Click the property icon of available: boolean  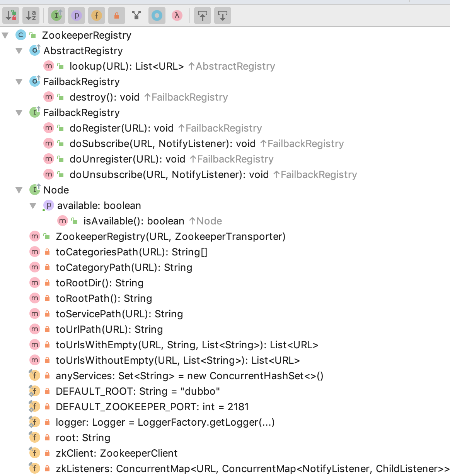48,205
